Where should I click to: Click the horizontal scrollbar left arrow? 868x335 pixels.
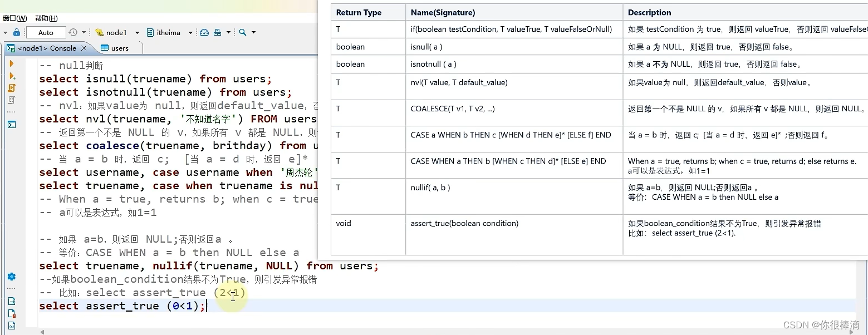pyautogui.click(x=42, y=332)
